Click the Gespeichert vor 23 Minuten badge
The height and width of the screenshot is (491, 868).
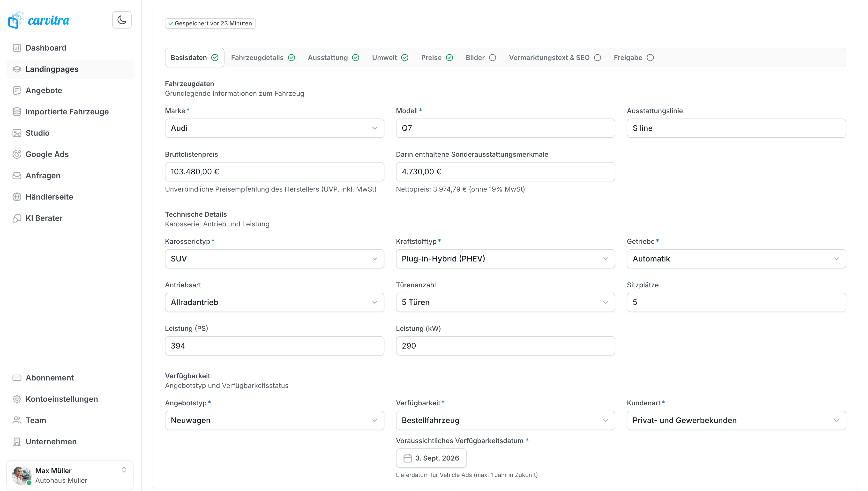tap(210, 23)
